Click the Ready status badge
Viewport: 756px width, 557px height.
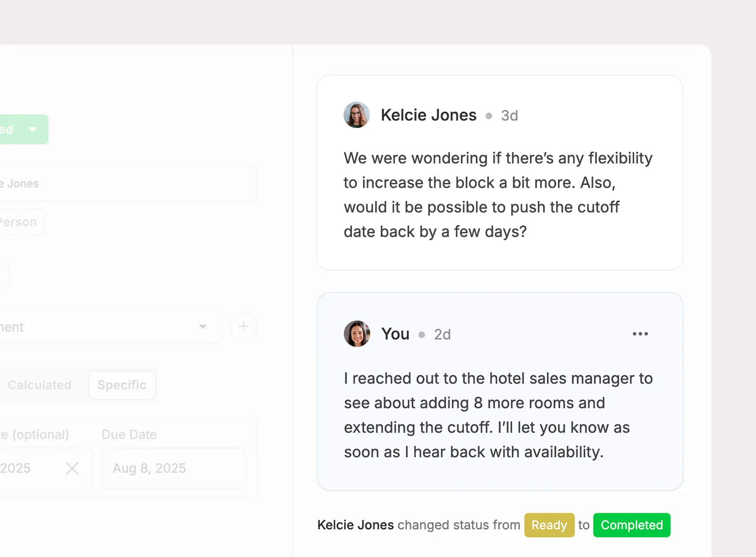coord(549,525)
